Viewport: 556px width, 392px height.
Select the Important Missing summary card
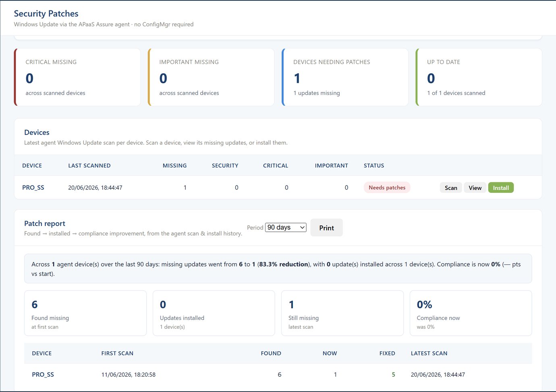(211, 77)
